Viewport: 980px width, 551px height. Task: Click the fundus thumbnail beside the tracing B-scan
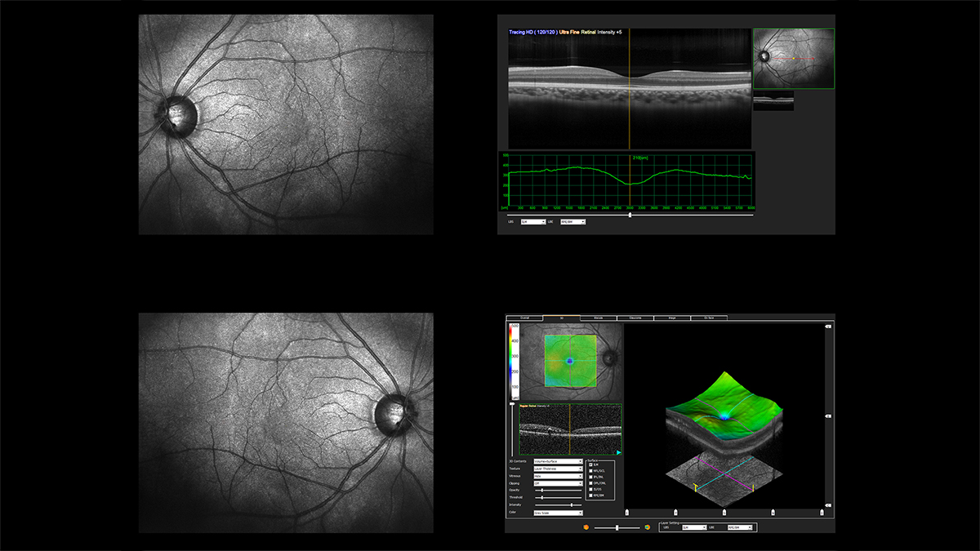[793, 59]
